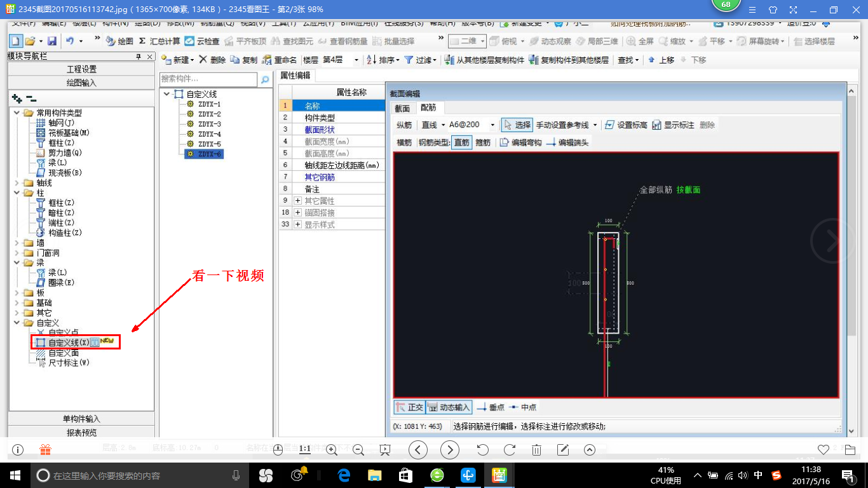This screenshot has height=488, width=868.
Task: Click the expand-all tree icon in navigation
Action: point(17,98)
